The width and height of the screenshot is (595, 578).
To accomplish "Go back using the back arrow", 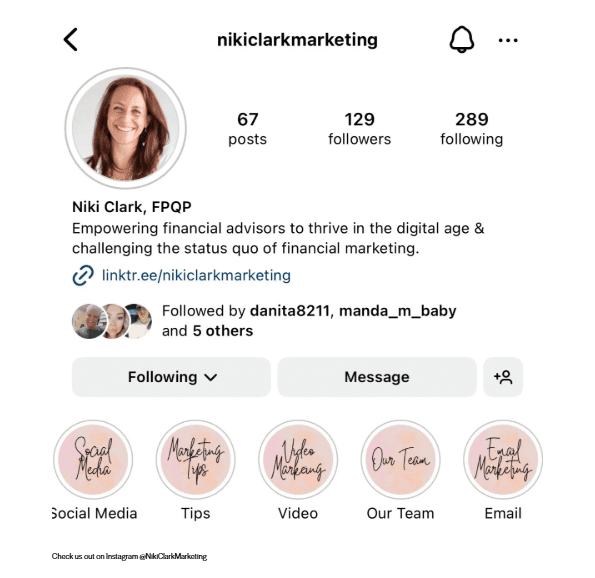I will tap(71, 39).
